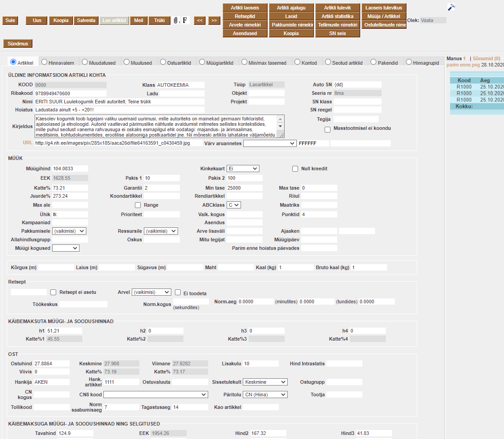Click the F icon beside the paperclip
This screenshot has height=439, width=504.
coord(185,21)
